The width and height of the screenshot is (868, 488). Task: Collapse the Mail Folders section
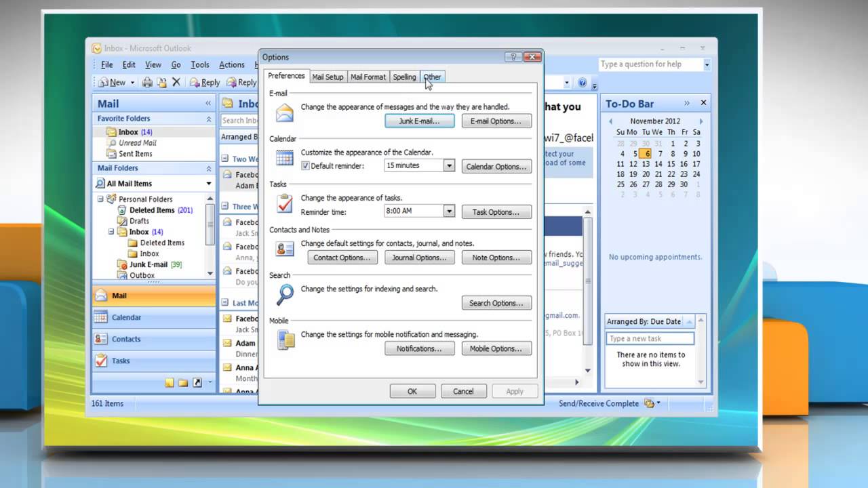209,168
